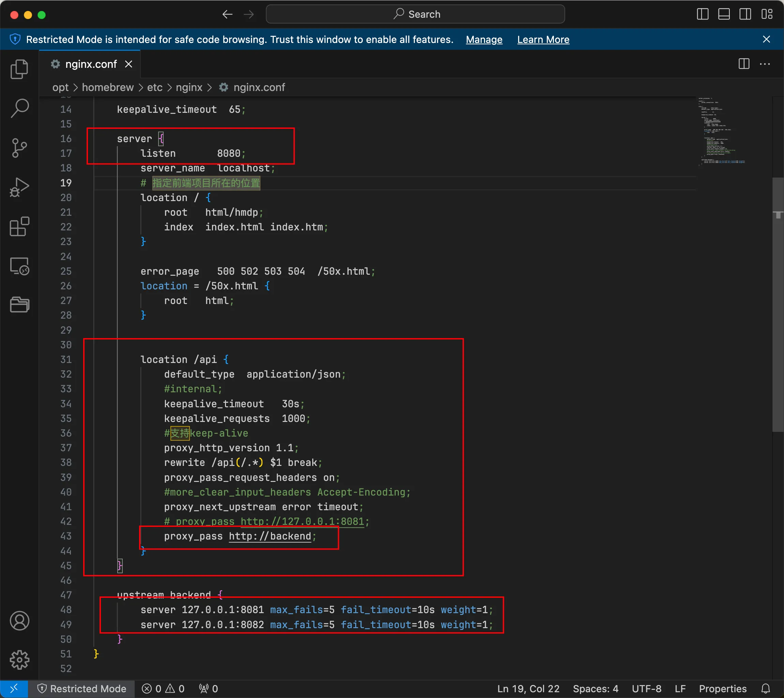
Task: Open the Accounts menu
Action: point(19,621)
